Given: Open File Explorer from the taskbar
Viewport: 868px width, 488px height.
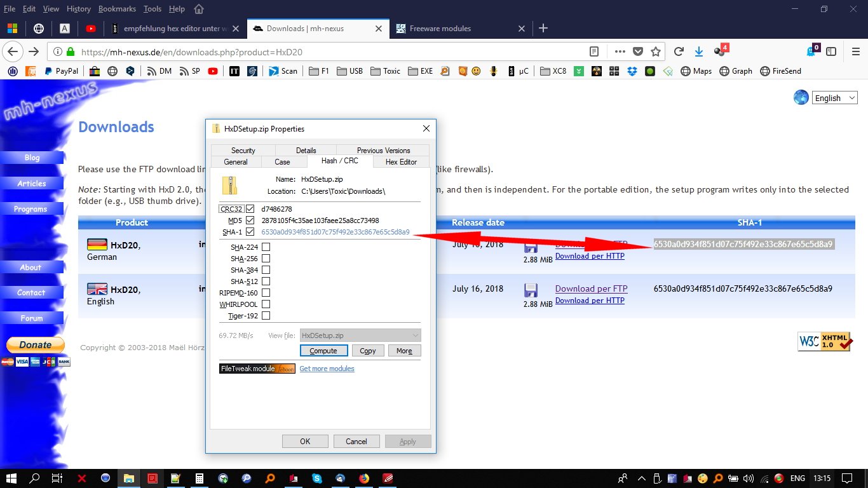Looking at the screenshot, I should [129, 478].
